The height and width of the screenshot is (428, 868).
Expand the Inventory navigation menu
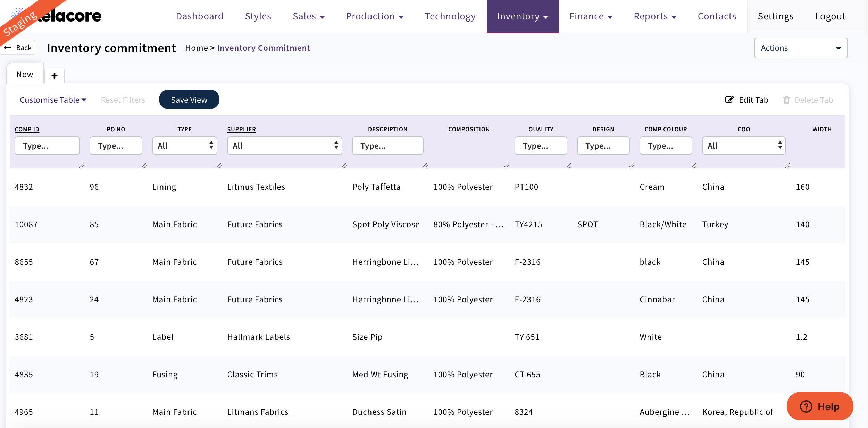pos(523,16)
